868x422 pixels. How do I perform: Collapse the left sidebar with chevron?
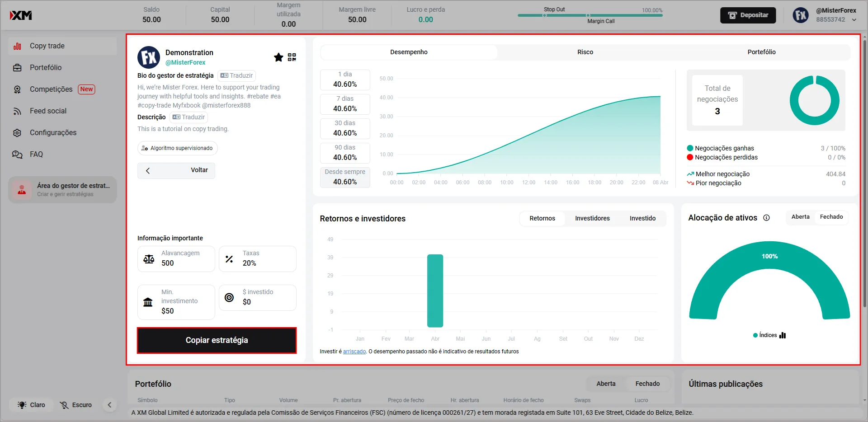(x=109, y=405)
